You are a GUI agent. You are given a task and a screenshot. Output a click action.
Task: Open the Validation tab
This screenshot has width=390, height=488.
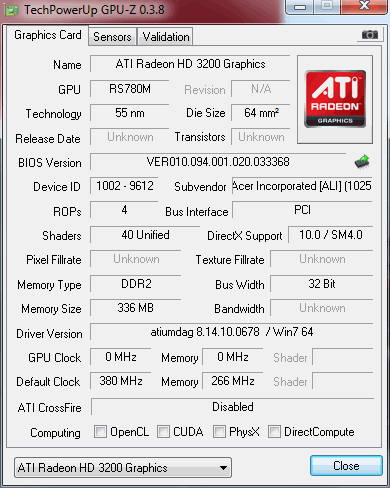click(166, 37)
